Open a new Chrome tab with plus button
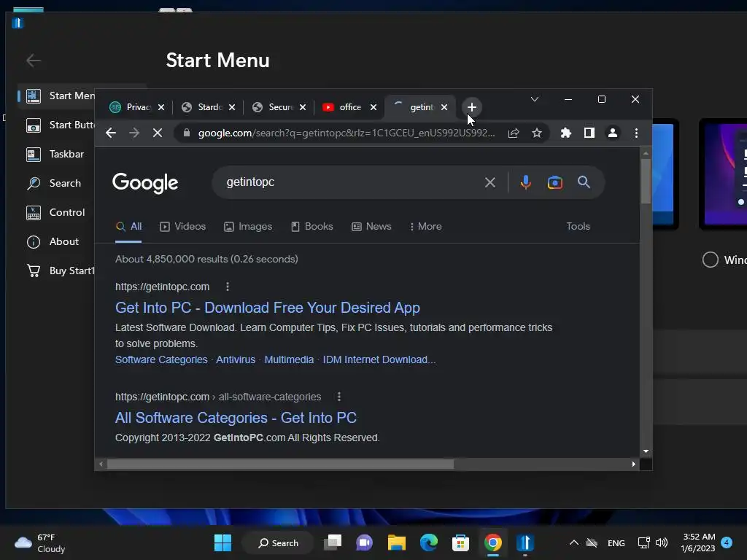 tap(472, 108)
